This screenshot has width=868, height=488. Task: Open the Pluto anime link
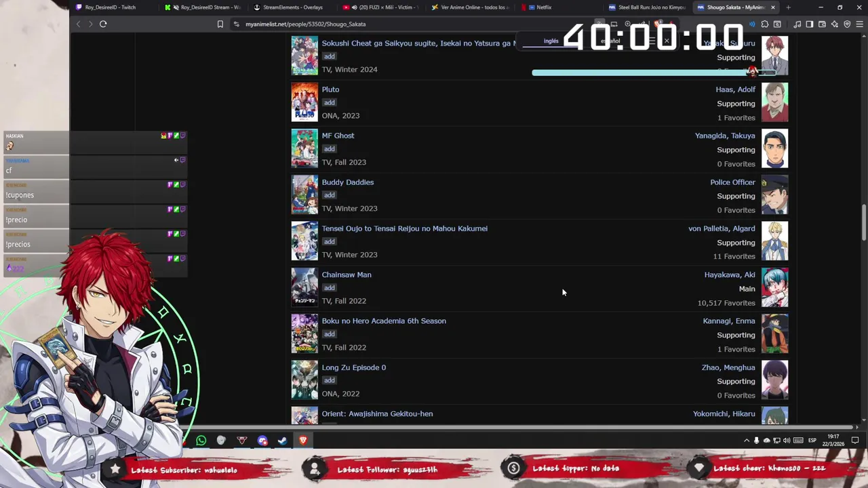330,89
